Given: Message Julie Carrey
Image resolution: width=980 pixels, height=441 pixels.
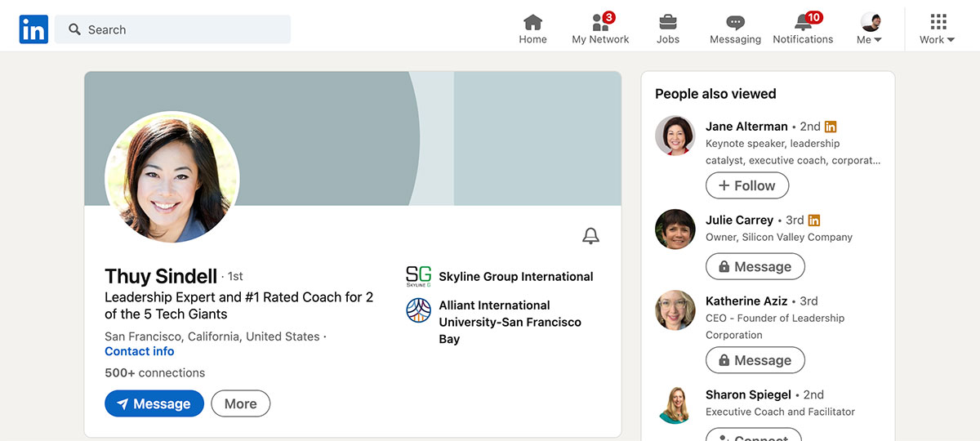Looking at the screenshot, I should pyautogui.click(x=755, y=267).
